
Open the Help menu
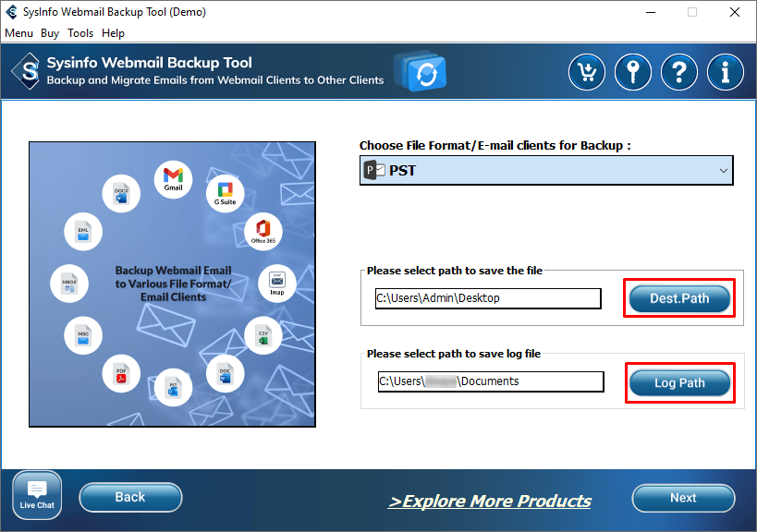click(113, 33)
